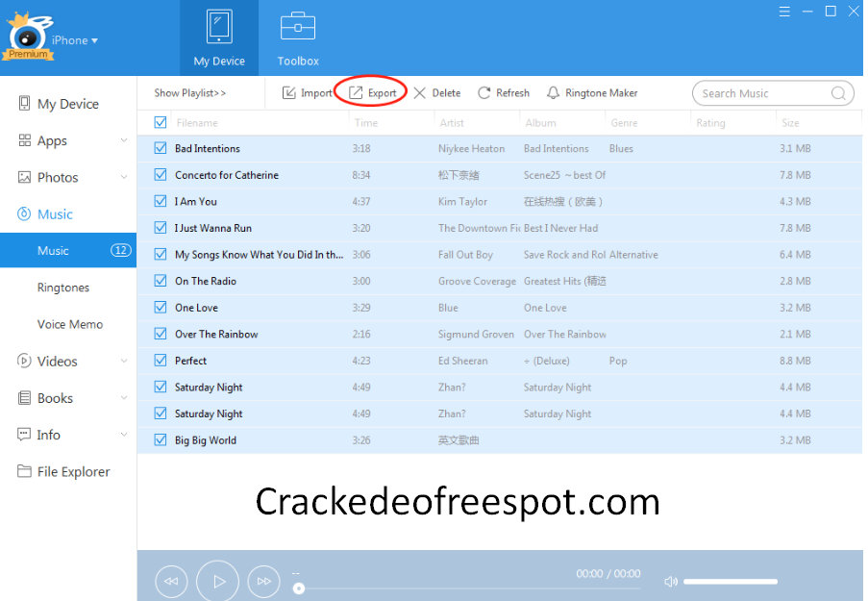Switch to the My Device tab

218,37
